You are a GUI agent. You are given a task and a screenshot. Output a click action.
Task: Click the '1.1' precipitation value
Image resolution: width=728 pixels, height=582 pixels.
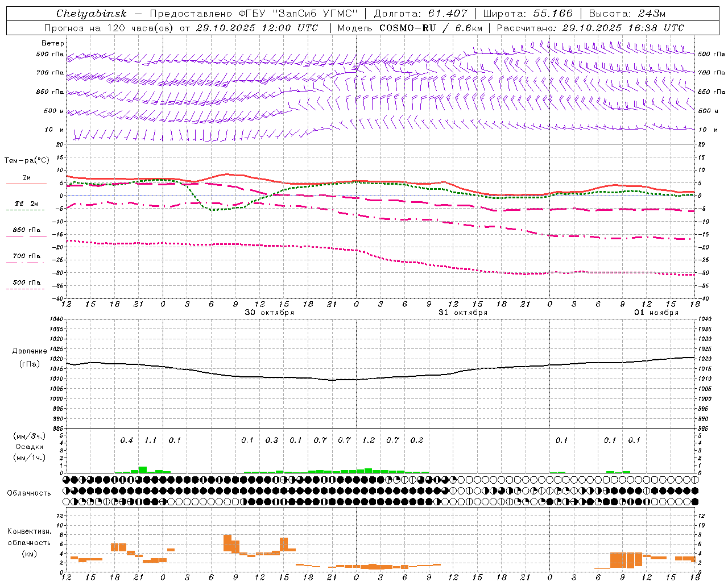(x=151, y=440)
